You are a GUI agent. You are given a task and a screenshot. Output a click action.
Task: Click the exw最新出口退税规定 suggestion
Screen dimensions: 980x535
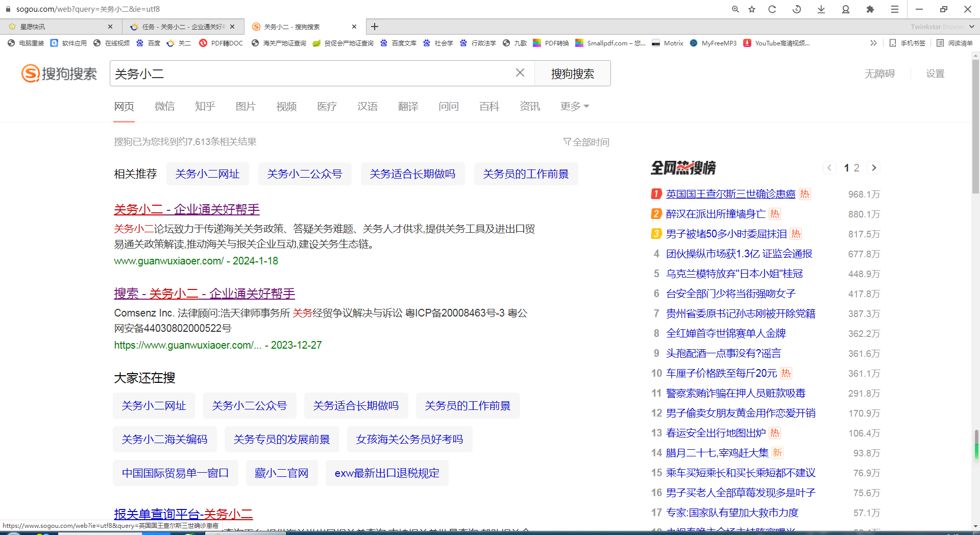click(387, 473)
